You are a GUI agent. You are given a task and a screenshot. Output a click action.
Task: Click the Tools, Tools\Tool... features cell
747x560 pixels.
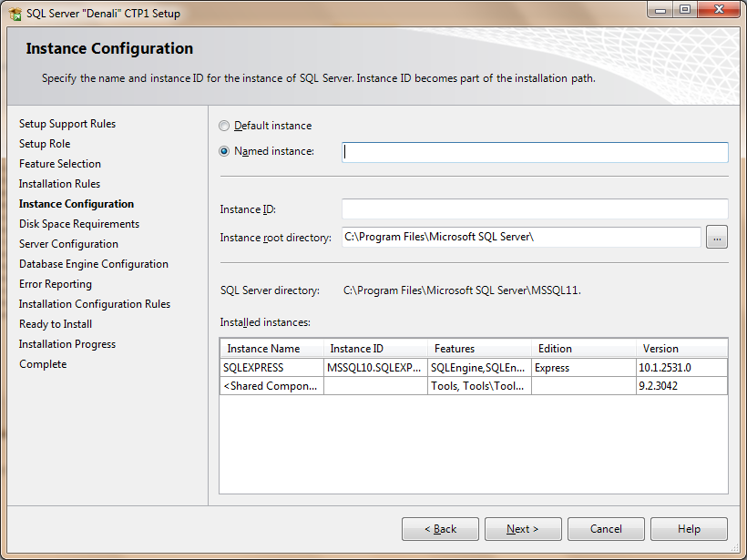[x=479, y=386]
